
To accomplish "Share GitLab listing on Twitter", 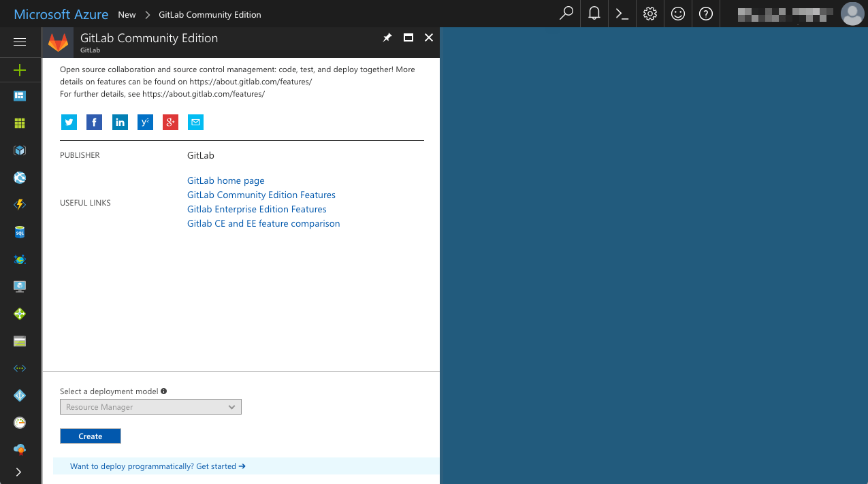I will (x=68, y=122).
